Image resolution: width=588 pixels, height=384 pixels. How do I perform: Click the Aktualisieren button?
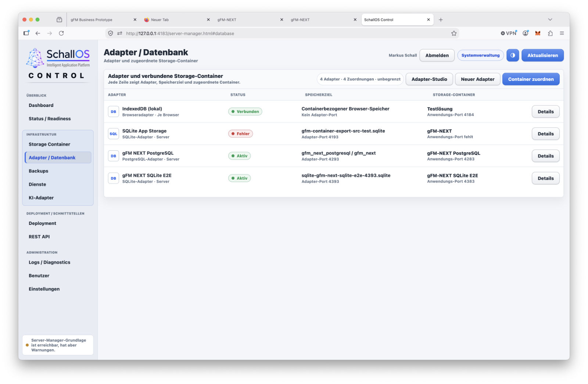(x=542, y=55)
